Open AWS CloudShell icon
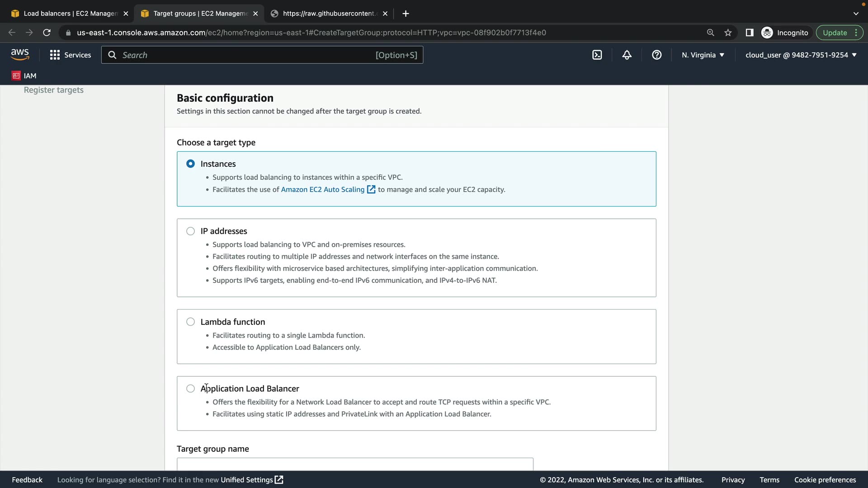 click(597, 55)
